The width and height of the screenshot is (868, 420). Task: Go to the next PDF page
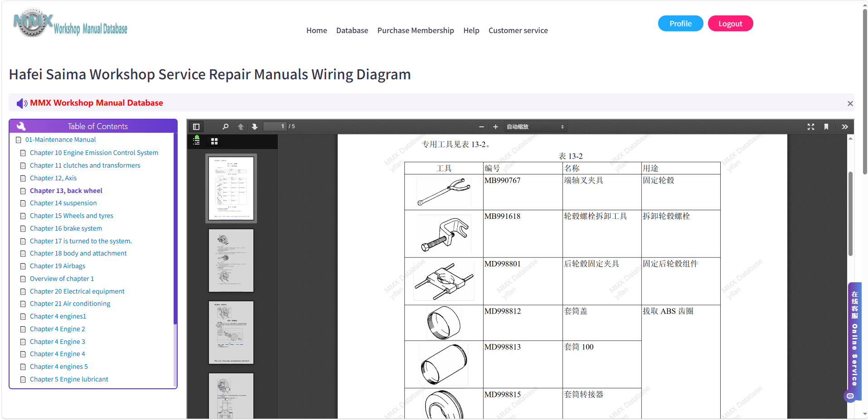tap(255, 127)
